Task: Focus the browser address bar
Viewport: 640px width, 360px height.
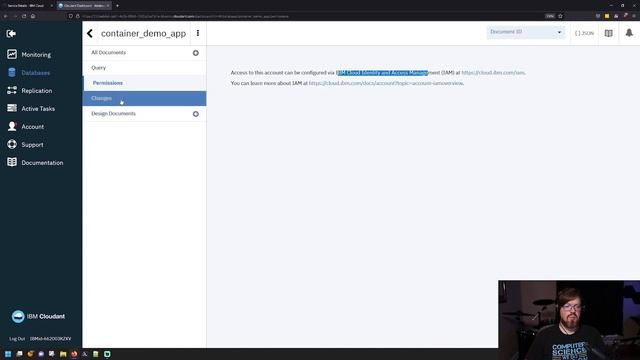Action: coord(310,16)
